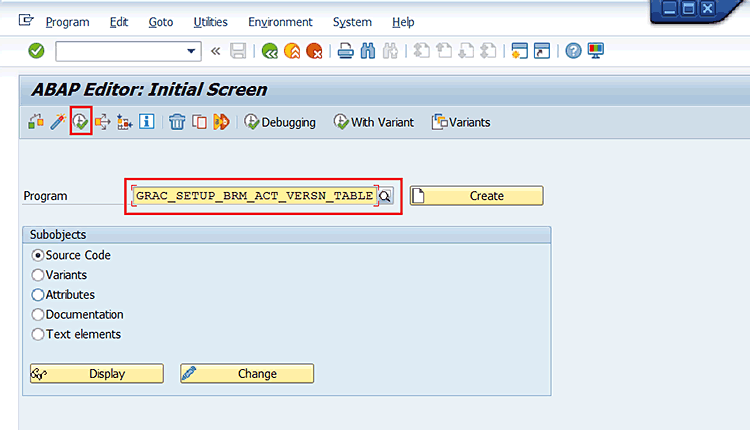
Task: Open the Goto menu
Action: click(x=161, y=22)
